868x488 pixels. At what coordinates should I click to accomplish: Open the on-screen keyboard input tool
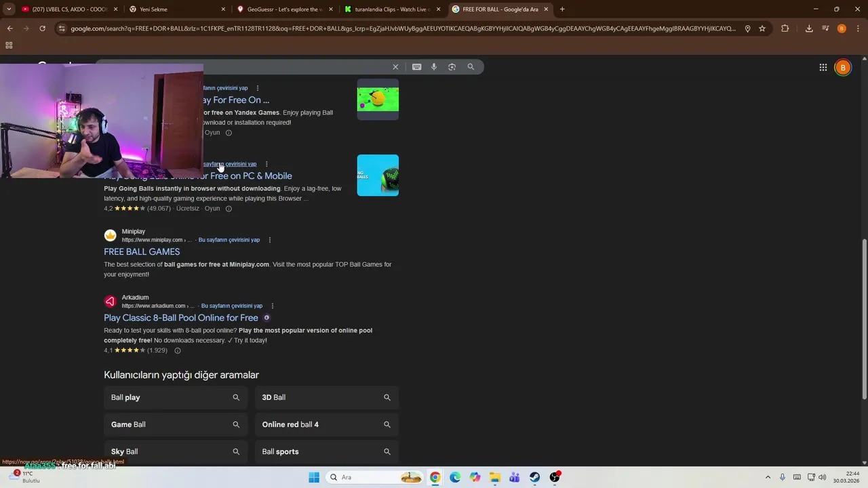[416, 67]
